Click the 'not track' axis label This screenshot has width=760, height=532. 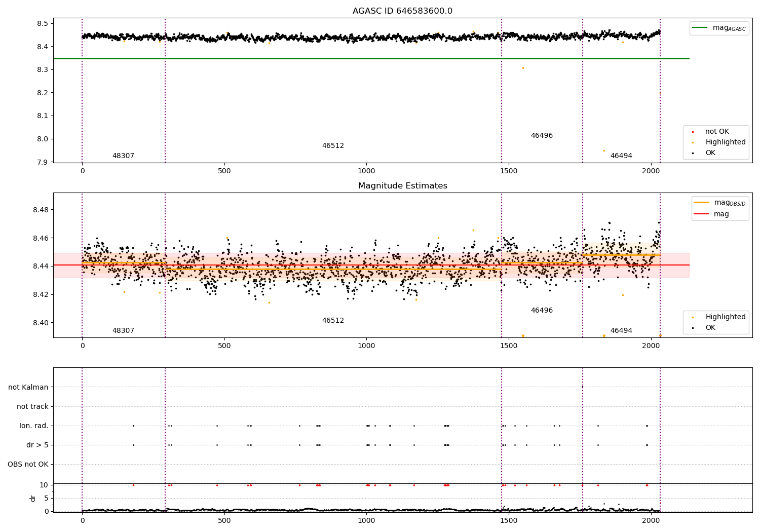(32, 407)
